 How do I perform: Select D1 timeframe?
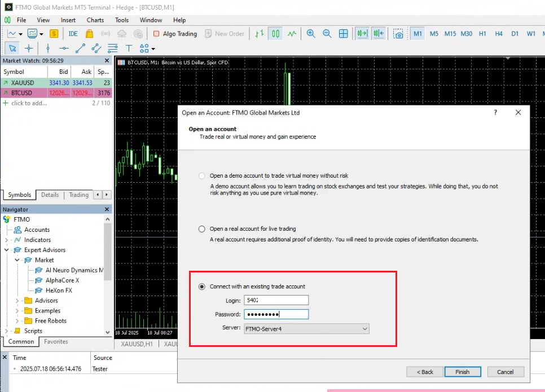(x=515, y=34)
